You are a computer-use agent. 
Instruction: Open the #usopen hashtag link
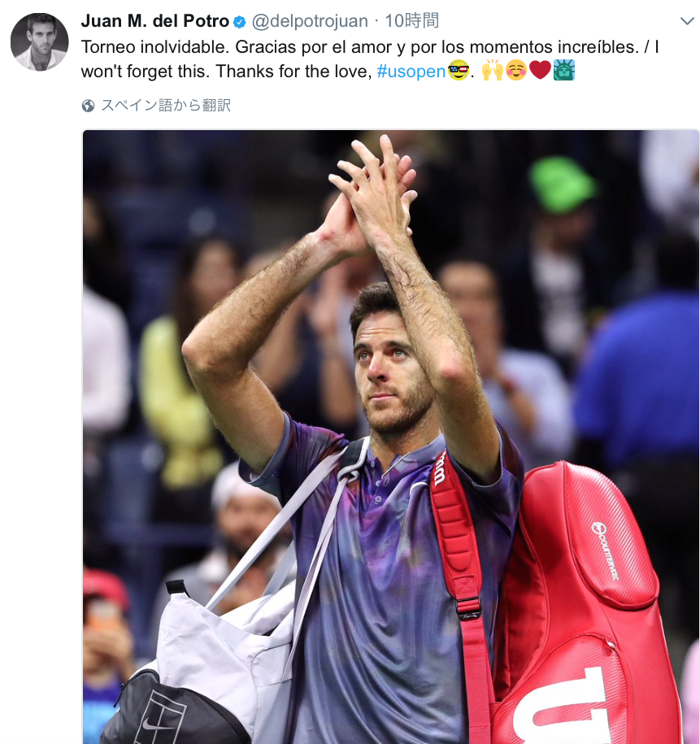point(411,72)
